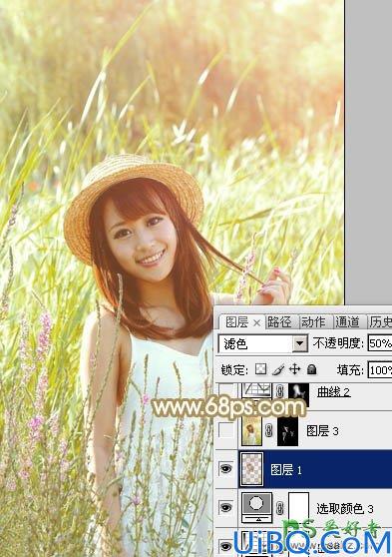392x557 pixels.
Task: Click the lock position move icon
Action: 294,369
